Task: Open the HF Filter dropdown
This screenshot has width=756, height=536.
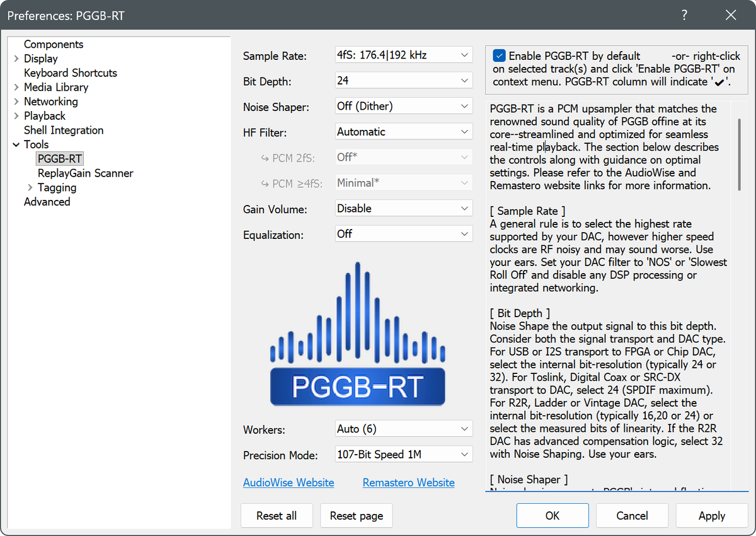Action: [403, 132]
